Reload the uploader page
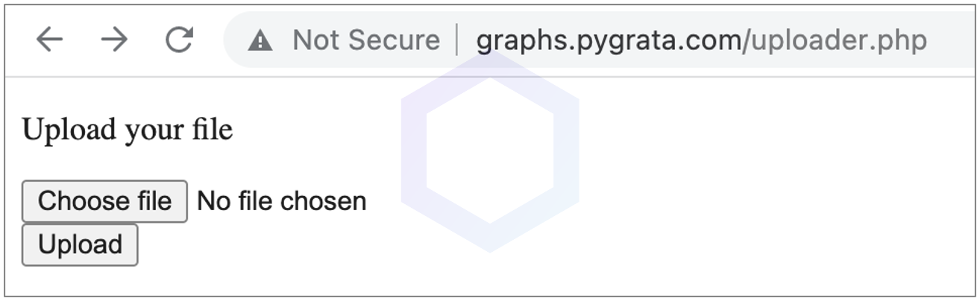Screen dimensions: 980x301 (179, 39)
